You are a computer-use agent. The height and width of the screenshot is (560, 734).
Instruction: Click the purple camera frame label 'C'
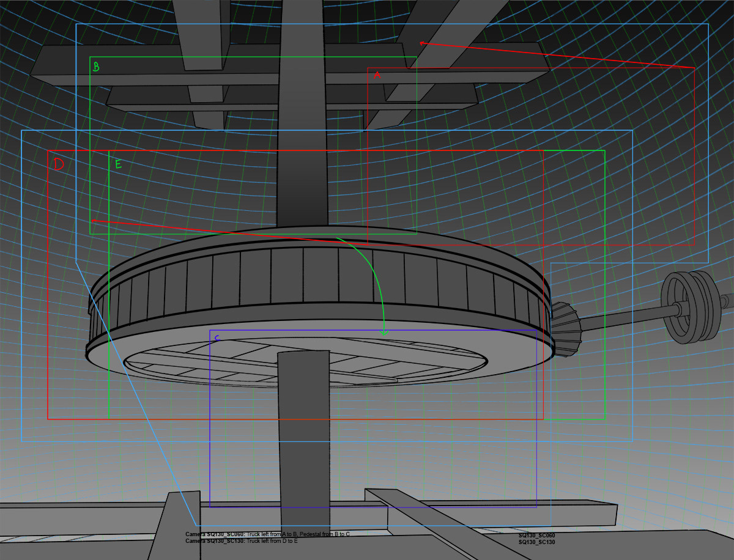pos(217,337)
